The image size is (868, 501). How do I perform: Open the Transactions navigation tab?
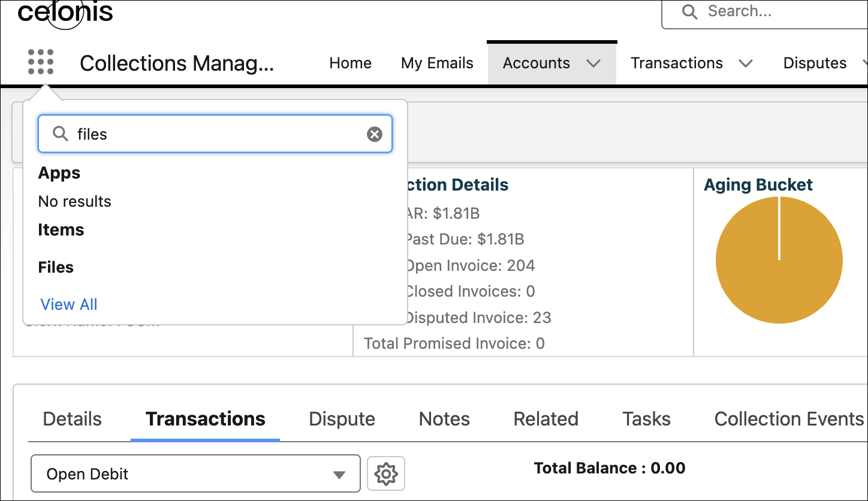(677, 63)
